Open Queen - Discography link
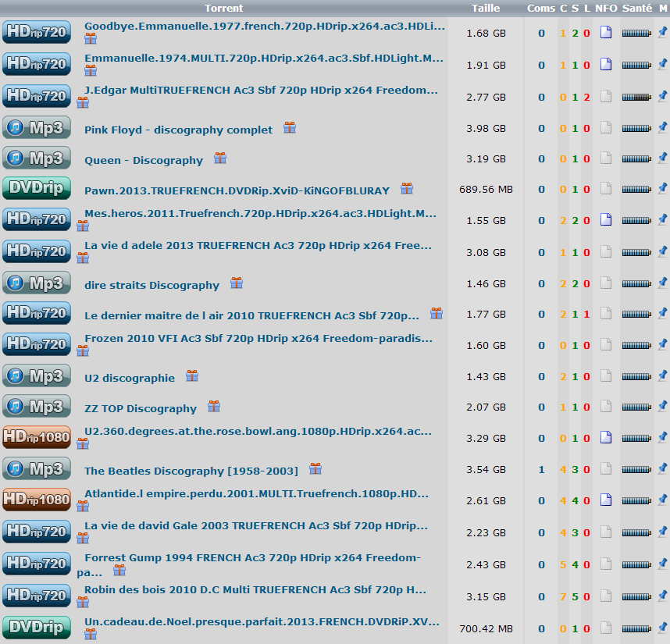670x644 pixels. tap(144, 161)
